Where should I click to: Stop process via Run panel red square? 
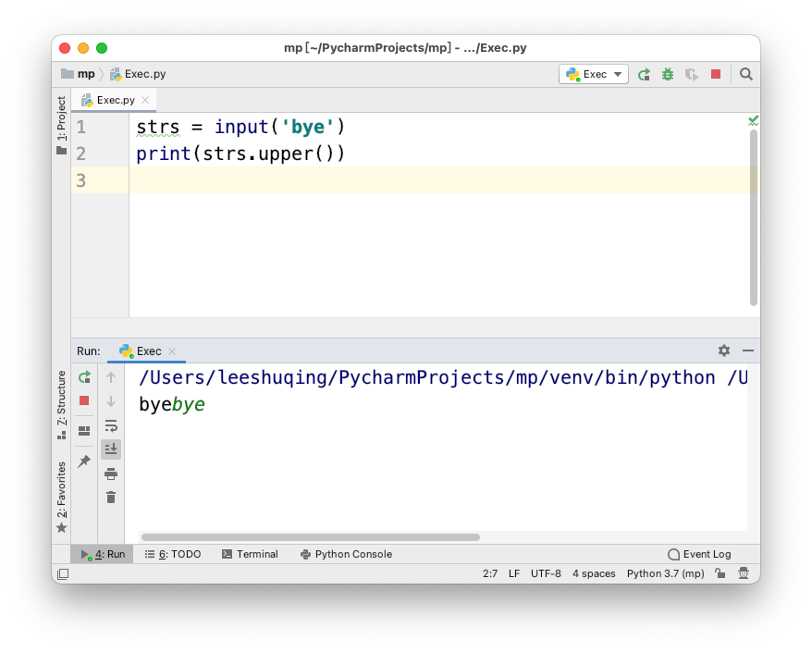point(84,400)
